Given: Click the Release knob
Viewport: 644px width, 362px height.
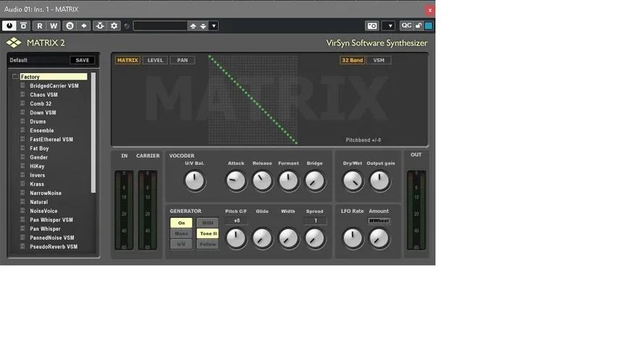Looking at the screenshot, I should click(x=262, y=181).
